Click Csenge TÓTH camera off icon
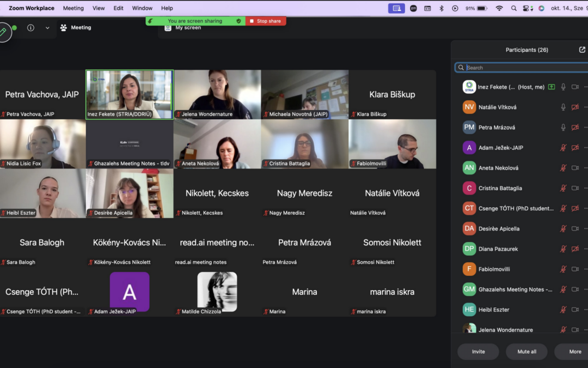 (575, 208)
